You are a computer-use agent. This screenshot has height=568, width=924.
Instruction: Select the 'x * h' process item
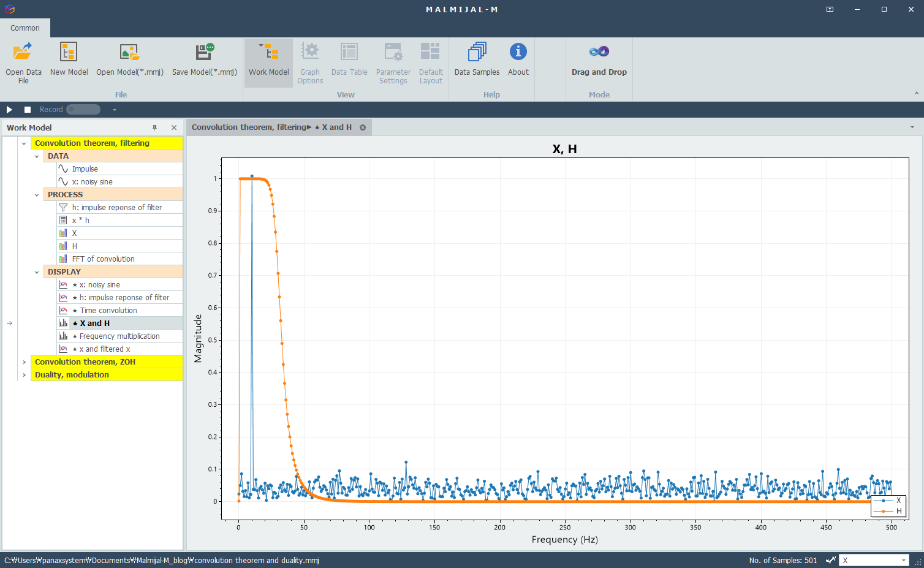tap(119, 221)
